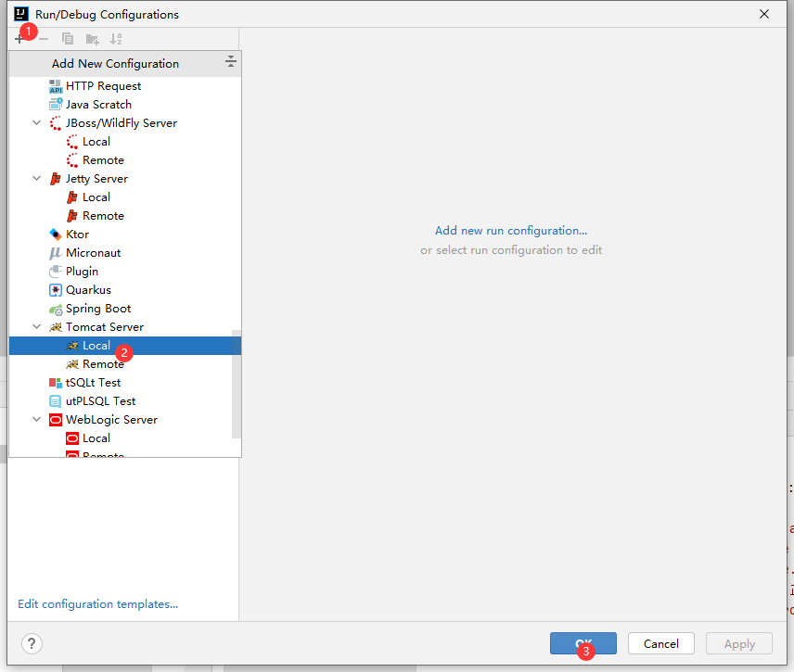Image resolution: width=794 pixels, height=672 pixels.
Task: Click the Plugin label in the list
Action: click(82, 272)
